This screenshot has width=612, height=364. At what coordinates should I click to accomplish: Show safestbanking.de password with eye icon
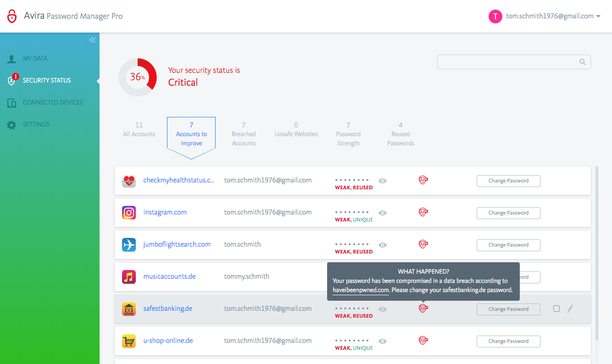coord(383,309)
